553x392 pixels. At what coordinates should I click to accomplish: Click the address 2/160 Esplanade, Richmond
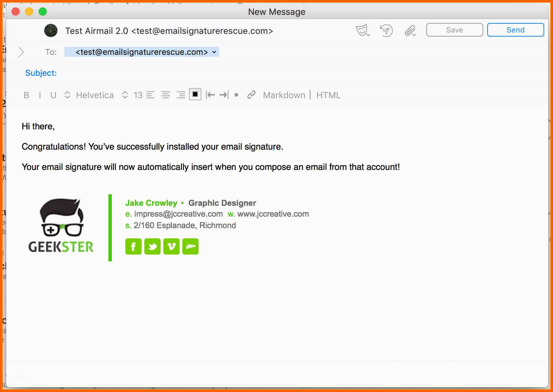[185, 225]
